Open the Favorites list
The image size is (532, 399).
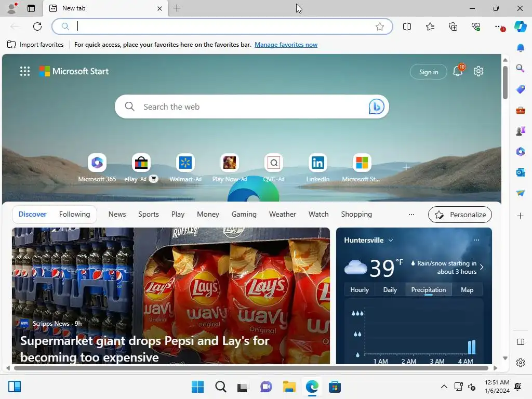[430, 26]
